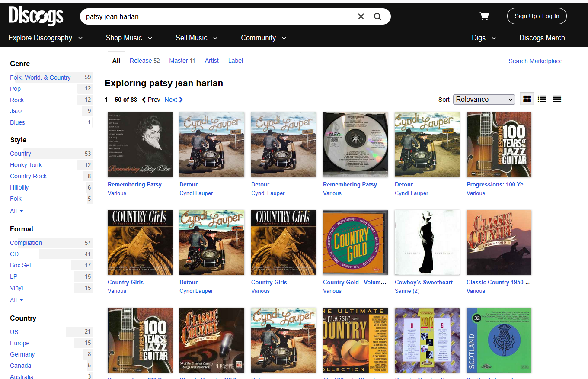Click the Sign Up / Log In button
The image size is (588, 379).
point(537,16)
